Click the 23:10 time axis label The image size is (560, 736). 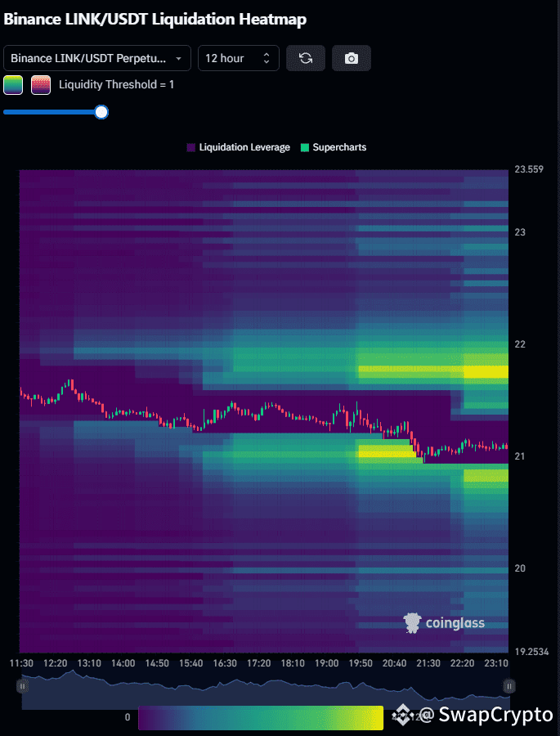click(496, 663)
